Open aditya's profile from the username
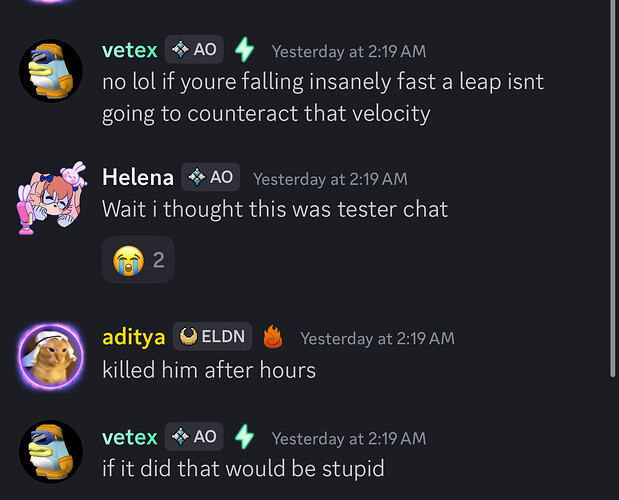This screenshot has height=500, width=619. [x=133, y=337]
